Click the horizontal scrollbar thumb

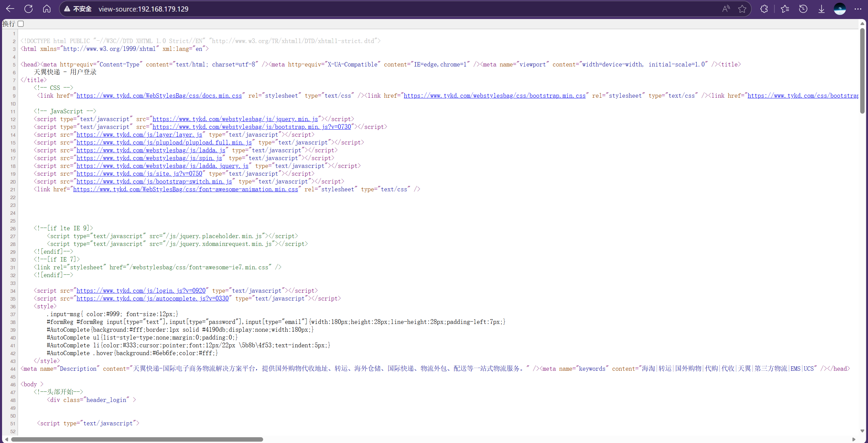[x=137, y=439]
